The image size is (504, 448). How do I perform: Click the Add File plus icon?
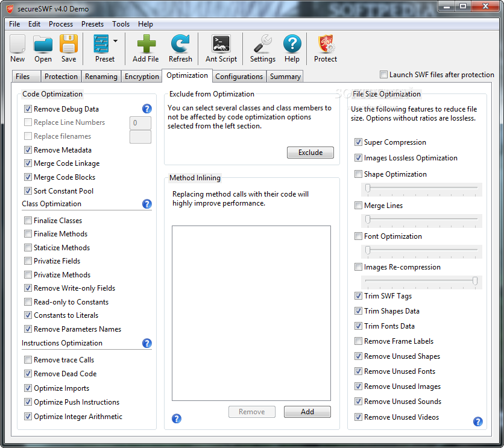coord(146,43)
